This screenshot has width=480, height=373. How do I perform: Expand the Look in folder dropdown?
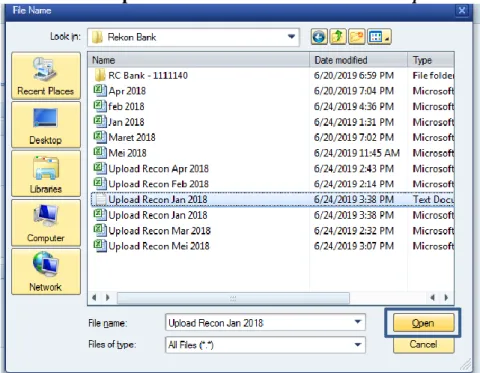291,37
